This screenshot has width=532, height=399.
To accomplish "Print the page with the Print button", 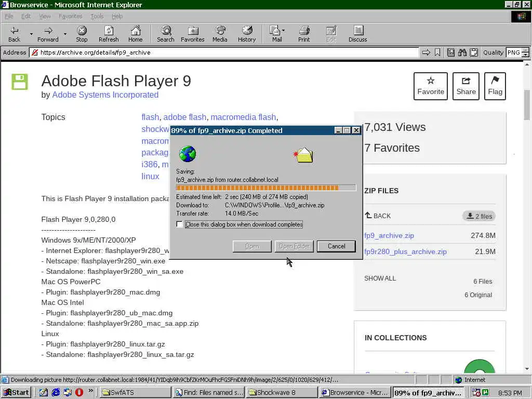I will tap(304, 34).
